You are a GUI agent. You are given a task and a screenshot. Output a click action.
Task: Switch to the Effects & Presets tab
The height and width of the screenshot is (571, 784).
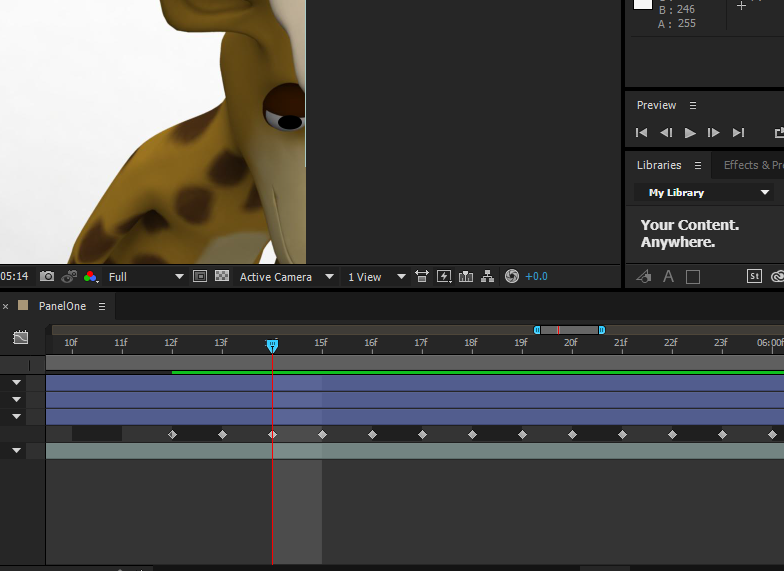tap(754, 165)
